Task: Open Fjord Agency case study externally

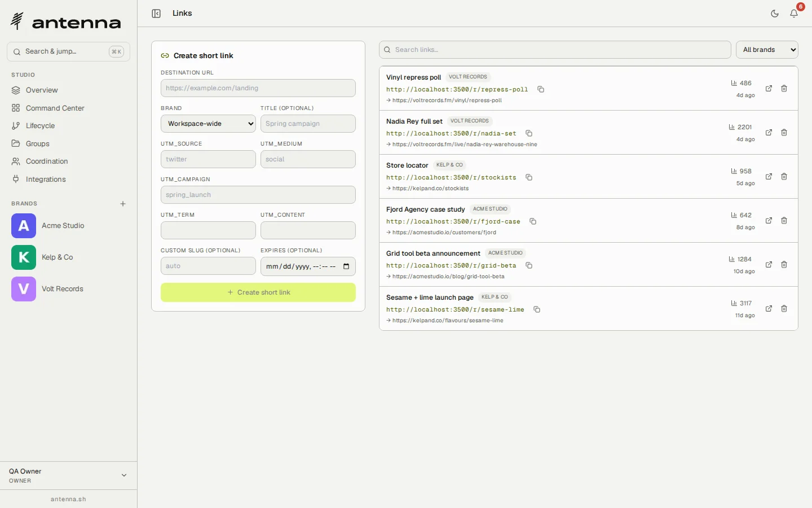Action: 769,221
